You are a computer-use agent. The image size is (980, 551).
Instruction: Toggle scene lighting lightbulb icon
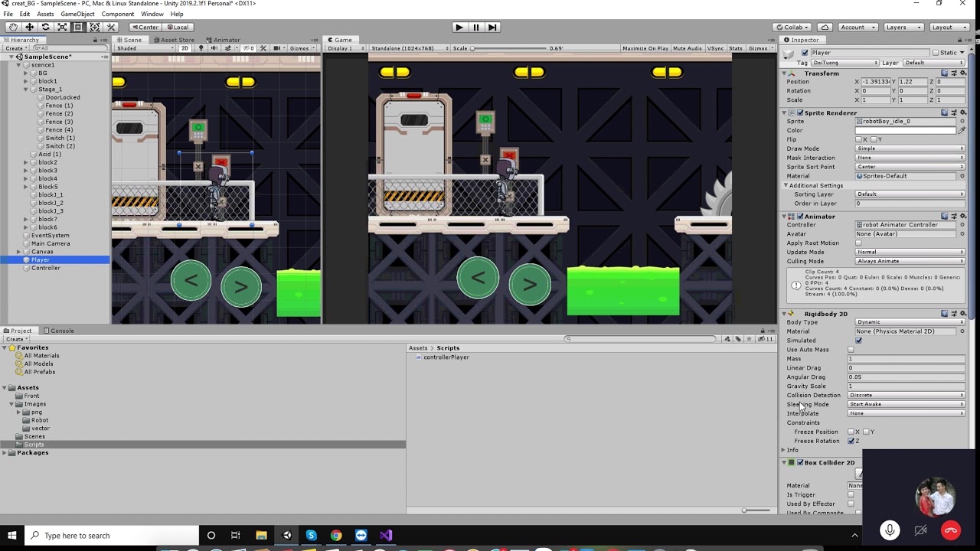201,48
